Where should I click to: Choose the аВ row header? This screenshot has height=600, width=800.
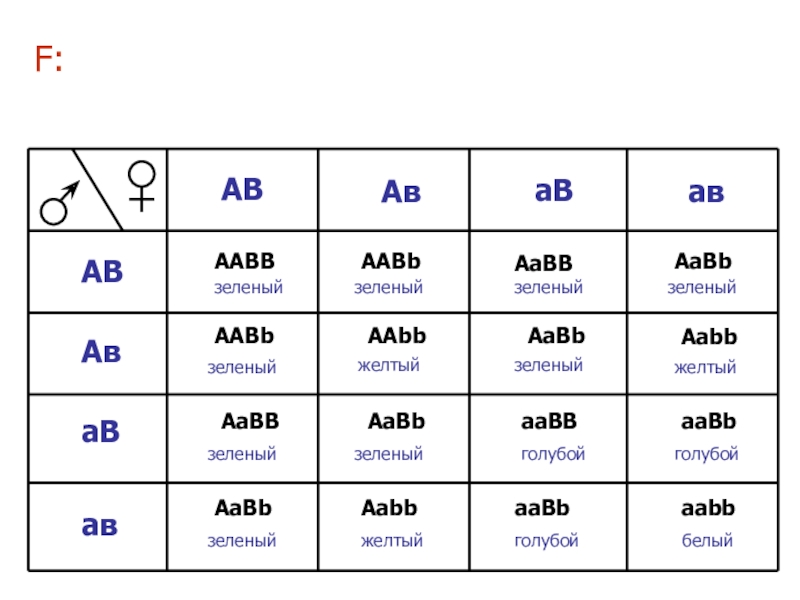[100, 432]
